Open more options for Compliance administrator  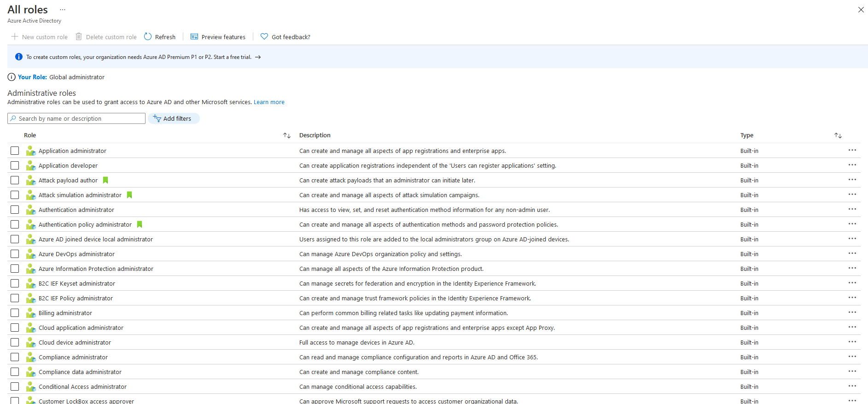pos(852,357)
